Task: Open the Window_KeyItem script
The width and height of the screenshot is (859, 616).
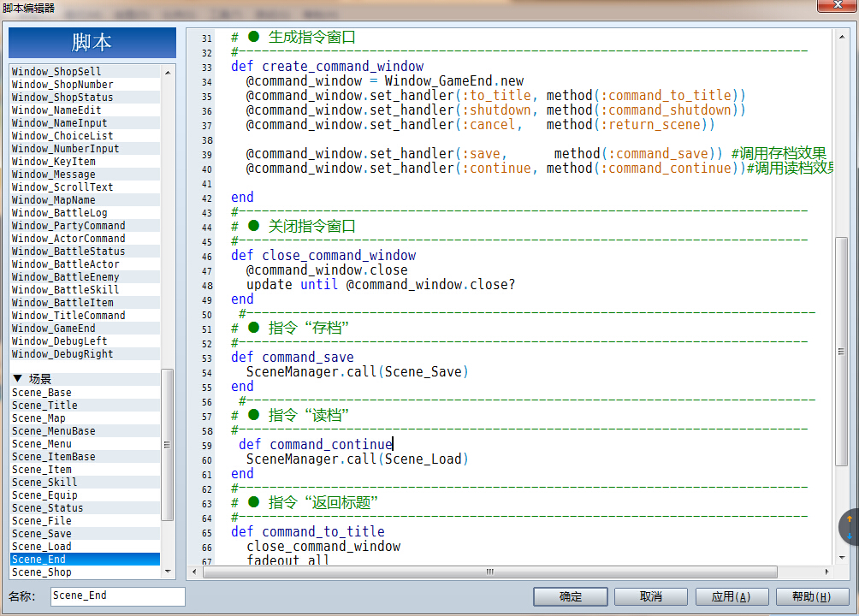Action: [x=85, y=162]
